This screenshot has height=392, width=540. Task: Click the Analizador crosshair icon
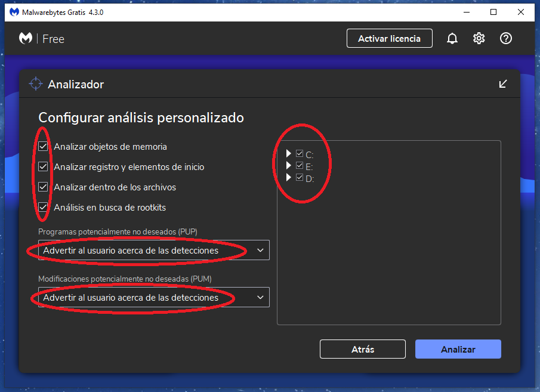point(35,84)
